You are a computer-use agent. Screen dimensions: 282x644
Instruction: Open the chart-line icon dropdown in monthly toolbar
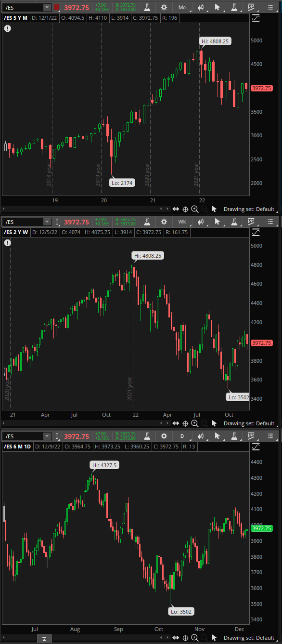252,7
